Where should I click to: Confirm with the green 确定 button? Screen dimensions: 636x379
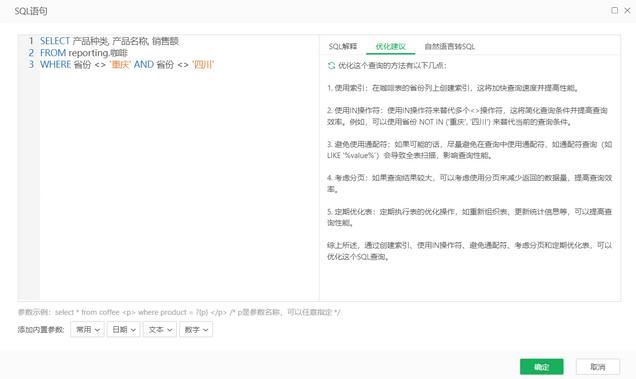pos(541,367)
